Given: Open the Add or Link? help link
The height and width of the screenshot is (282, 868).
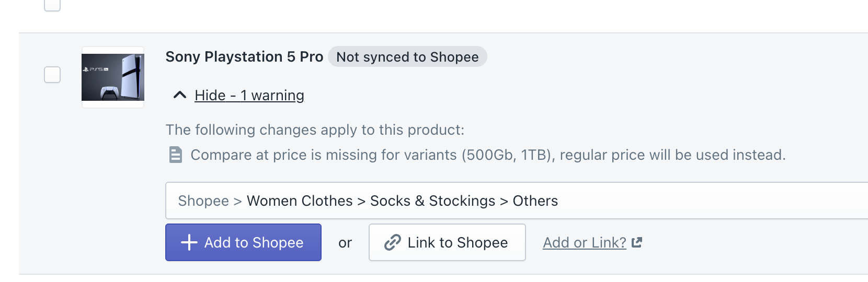Looking at the screenshot, I should [584, 243].
